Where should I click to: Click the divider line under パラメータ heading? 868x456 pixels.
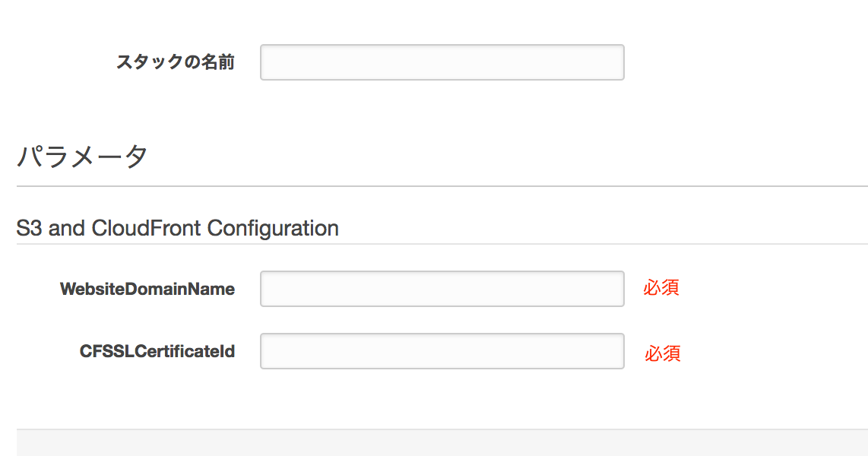(442, 186)
